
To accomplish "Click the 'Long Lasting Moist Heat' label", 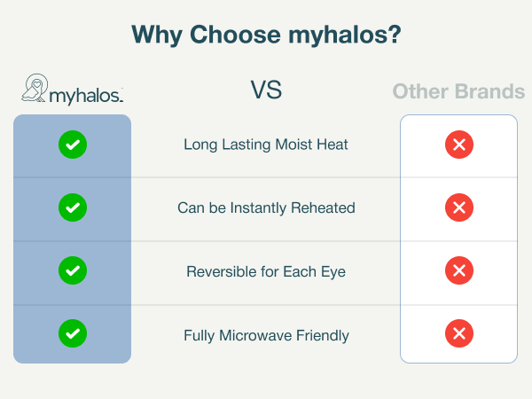I will tap(266, 145).
